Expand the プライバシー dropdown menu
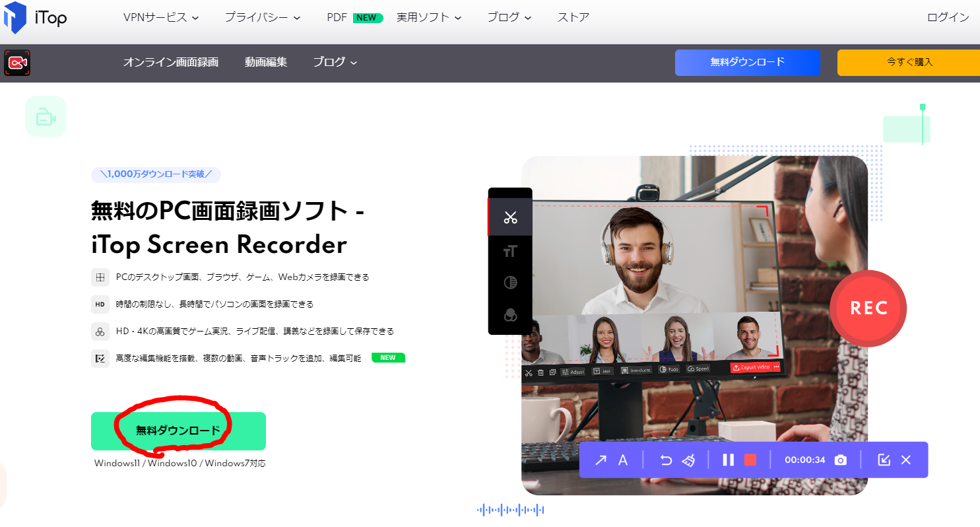This screenshot has width=980, height=527. click(263, 18)
